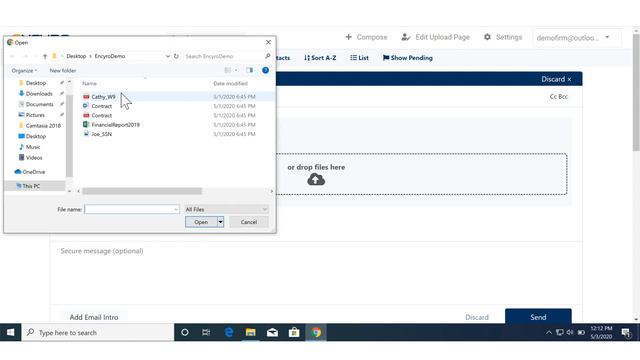
Task: Click the Compose button
Action: 366,37
